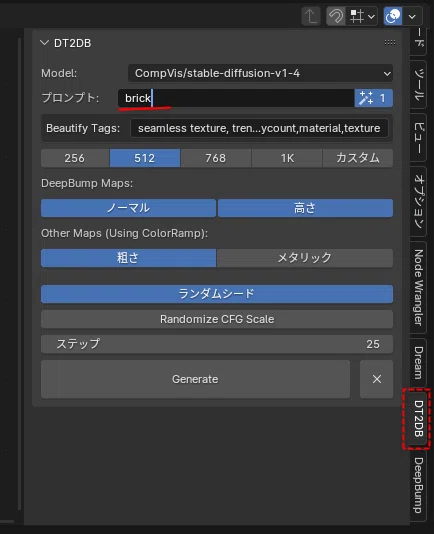Click the ステップ value slider

click(217, 344)
